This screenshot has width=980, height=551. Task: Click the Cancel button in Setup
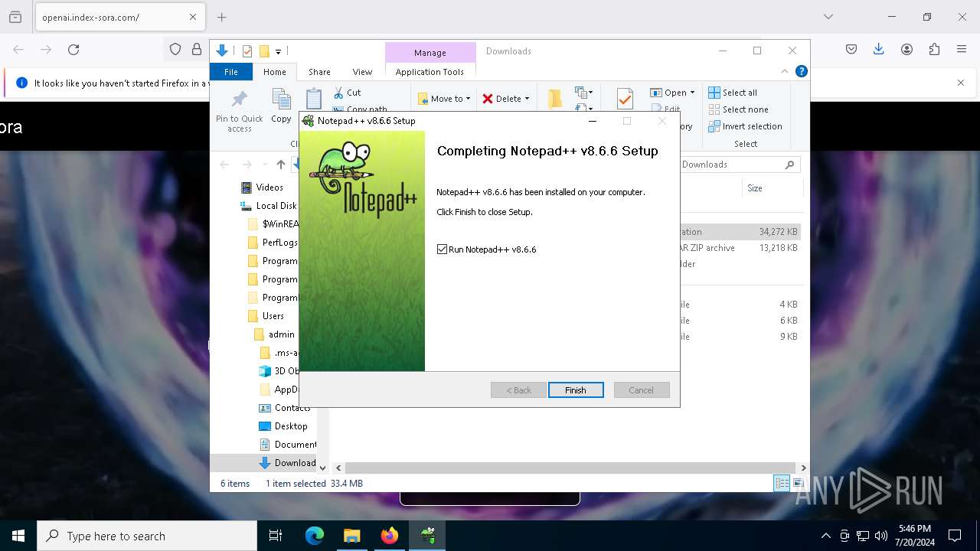click(x=642, y=390)
